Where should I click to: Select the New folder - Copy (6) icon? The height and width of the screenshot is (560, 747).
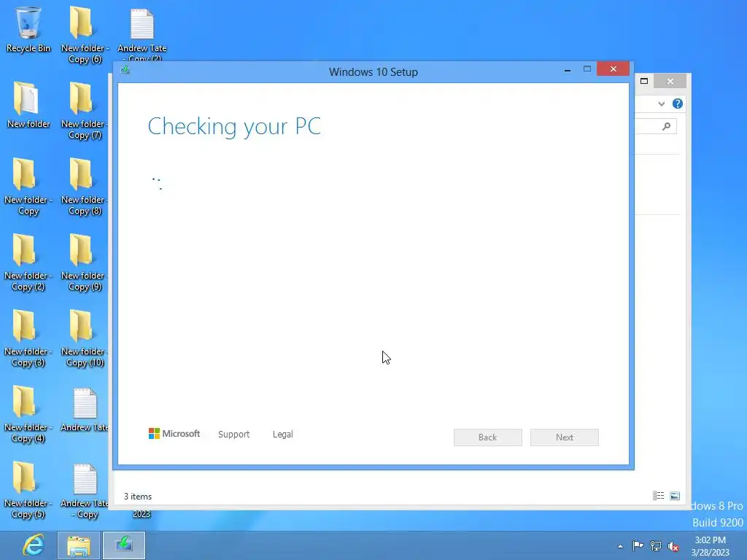tap(83, 35)
